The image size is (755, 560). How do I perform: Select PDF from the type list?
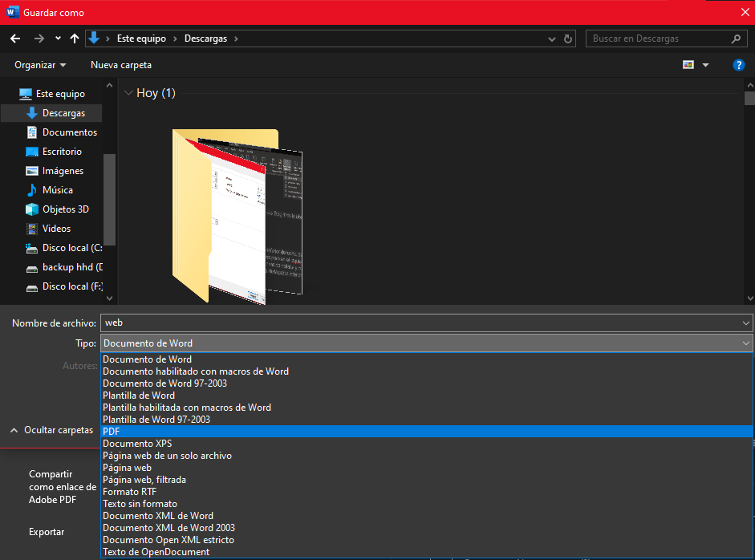click(112, 432)
